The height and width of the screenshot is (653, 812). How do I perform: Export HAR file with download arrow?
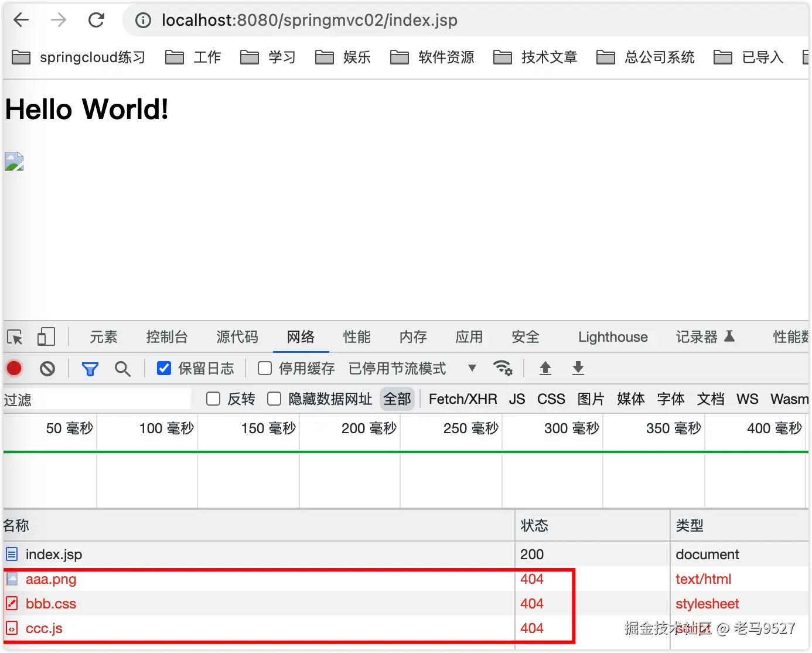coord(578,368)
